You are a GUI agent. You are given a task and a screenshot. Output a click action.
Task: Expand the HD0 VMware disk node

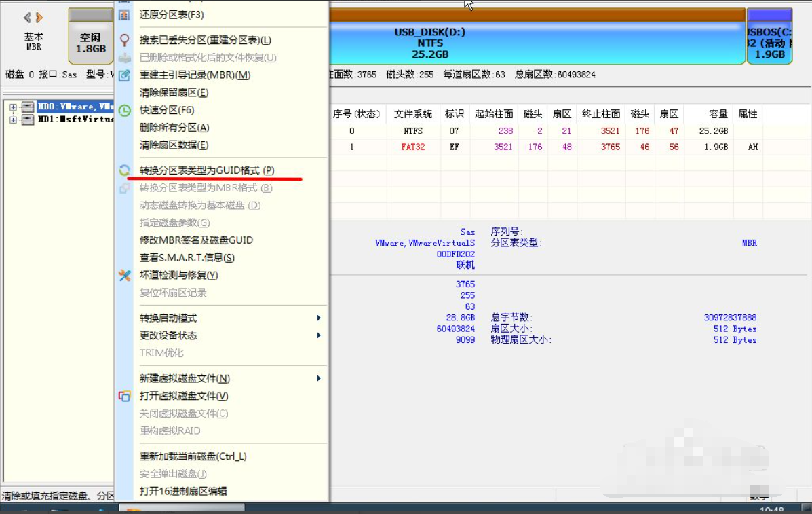[x=15, y=107]
